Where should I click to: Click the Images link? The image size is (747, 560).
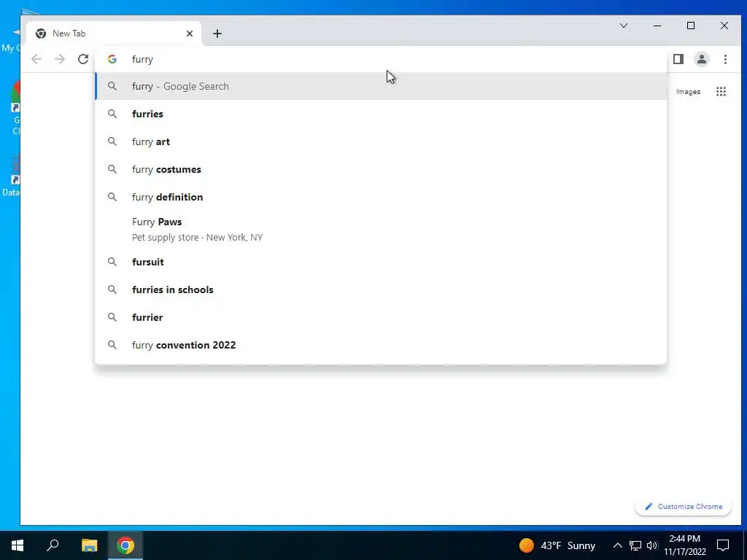point(688,91)
